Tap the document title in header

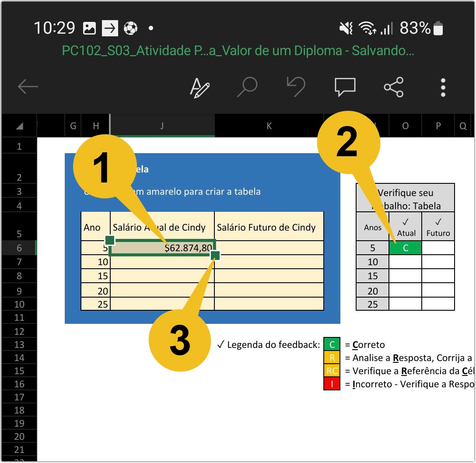tap(238, 51)
